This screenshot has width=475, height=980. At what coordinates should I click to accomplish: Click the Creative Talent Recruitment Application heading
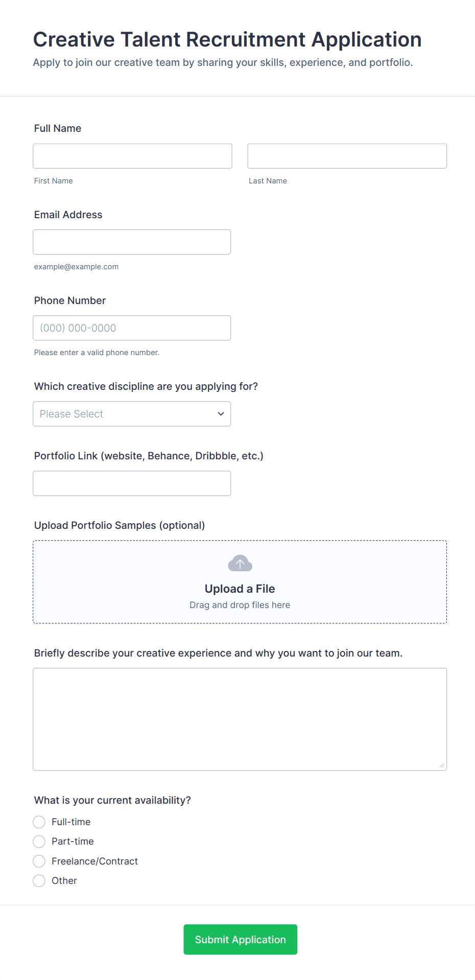click(x=227, y=39)
